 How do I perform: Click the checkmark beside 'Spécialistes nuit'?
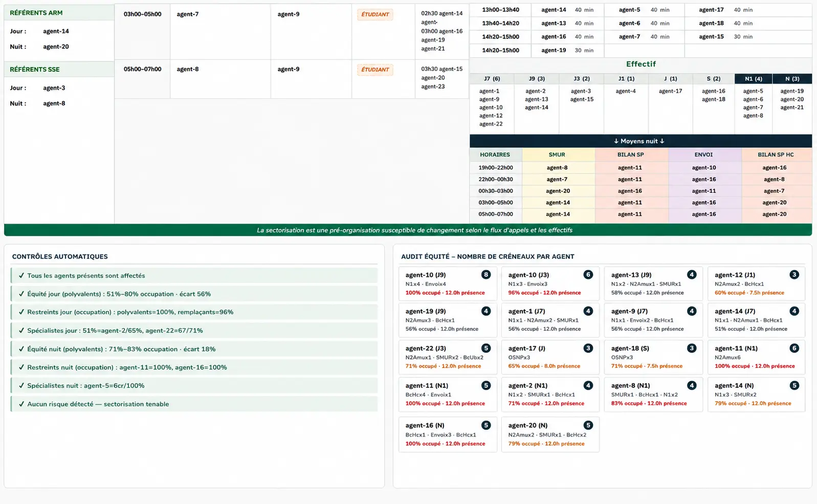tap(21, 385)
